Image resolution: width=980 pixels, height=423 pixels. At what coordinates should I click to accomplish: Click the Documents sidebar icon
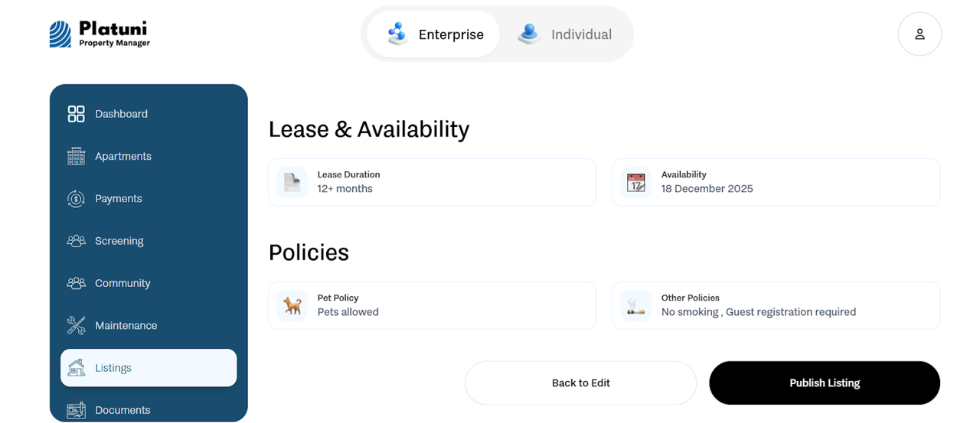click(76, 411)
